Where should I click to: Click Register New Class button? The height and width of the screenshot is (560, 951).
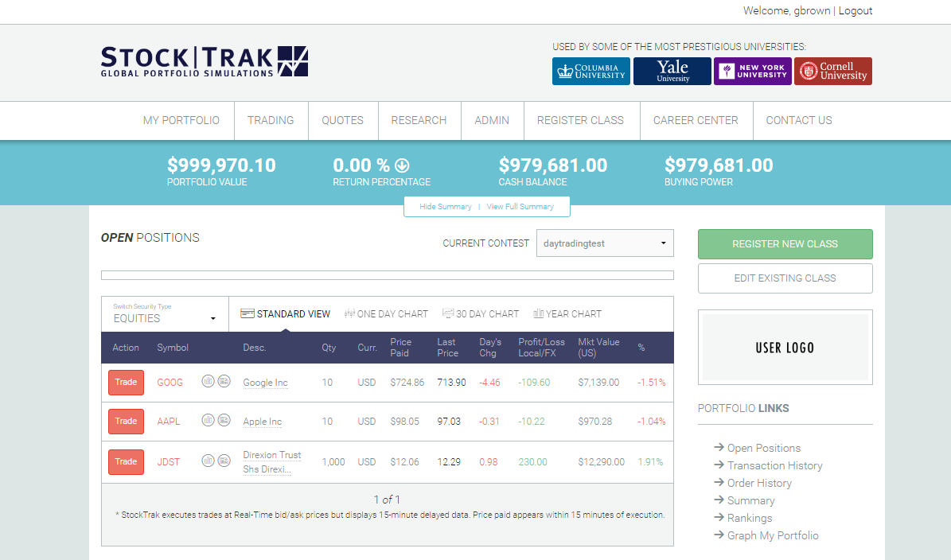pos(785,243)
